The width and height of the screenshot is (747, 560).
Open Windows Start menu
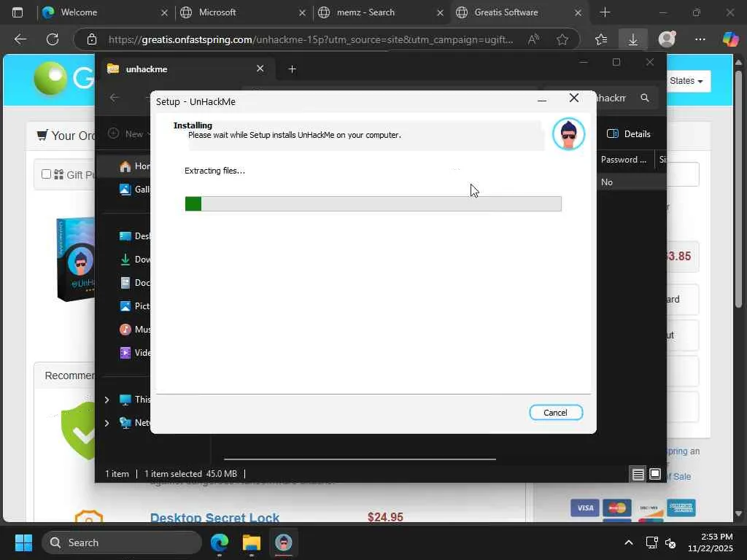(x=23, y=542)
